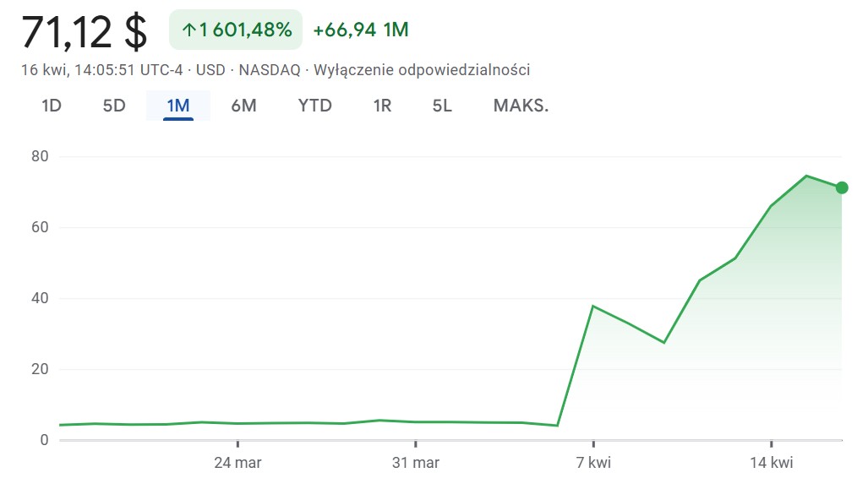Select the 5L time range

tap(442, 106)
